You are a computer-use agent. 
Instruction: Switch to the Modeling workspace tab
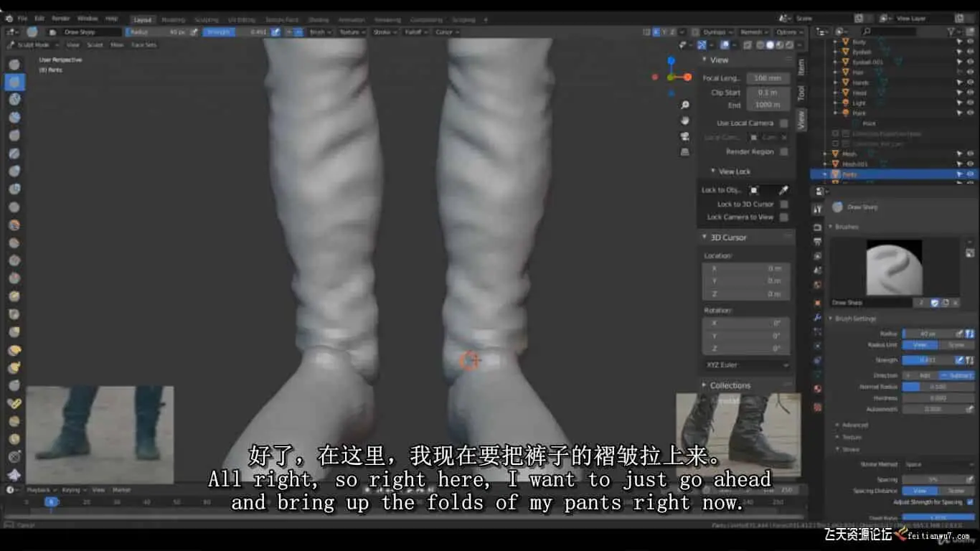pos(173,19)
